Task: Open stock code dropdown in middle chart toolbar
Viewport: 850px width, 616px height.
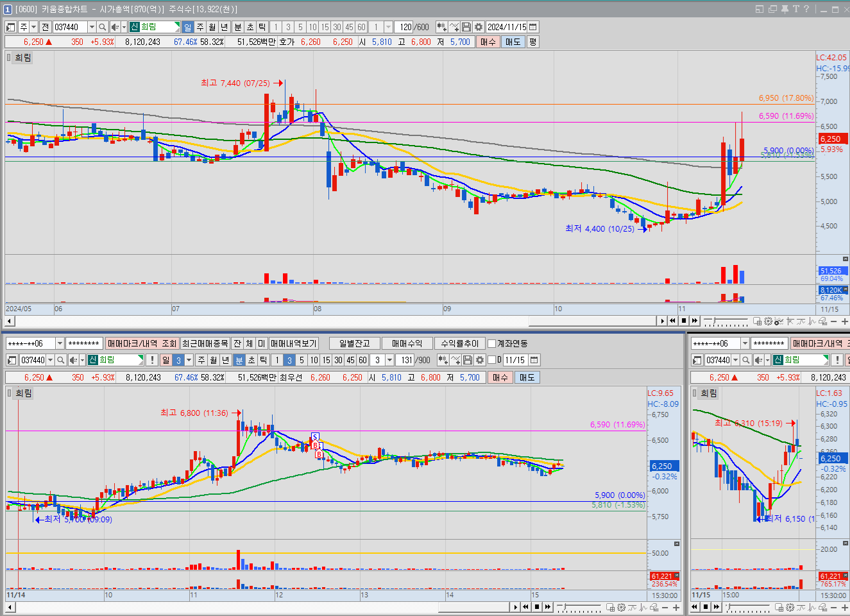Action: tap(51, 360)
